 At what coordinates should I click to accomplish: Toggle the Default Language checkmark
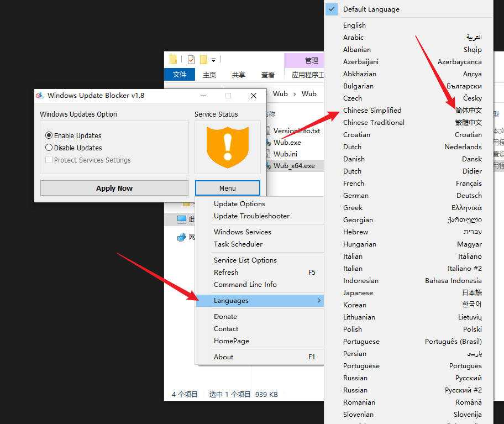(332, 9)
